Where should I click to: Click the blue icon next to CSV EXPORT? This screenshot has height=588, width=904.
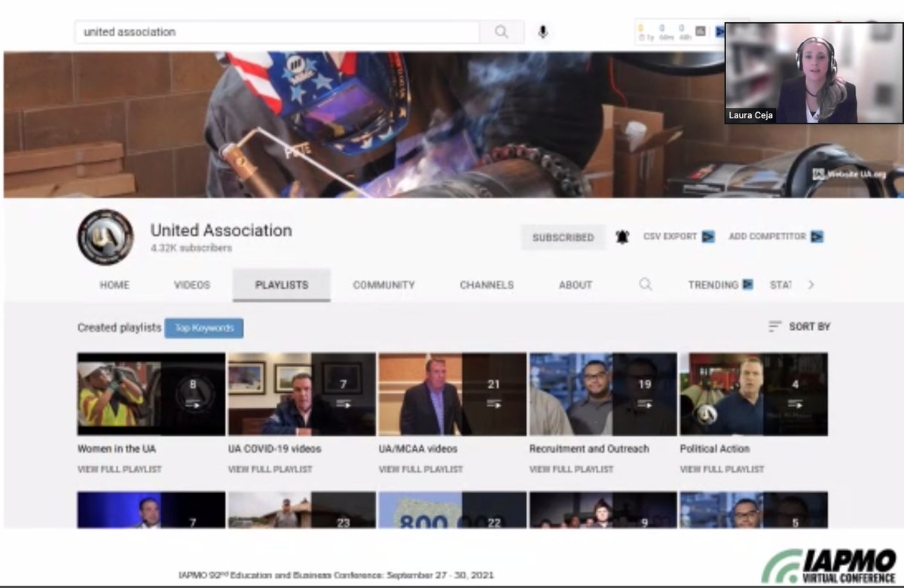tap(708, 236)
